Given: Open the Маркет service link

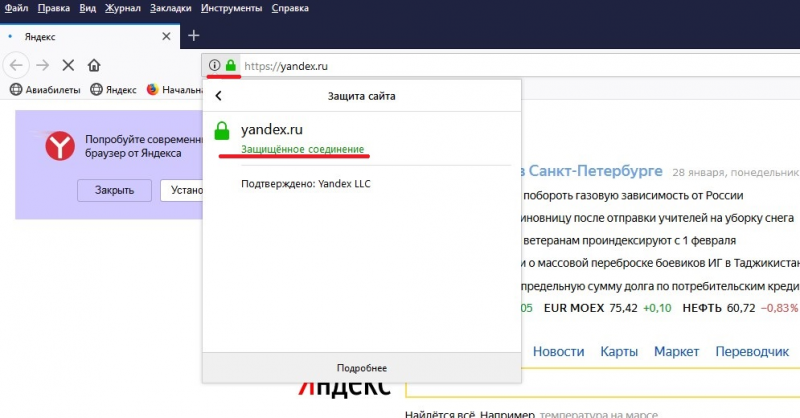Looking at the screenshot, I should 677,351.
